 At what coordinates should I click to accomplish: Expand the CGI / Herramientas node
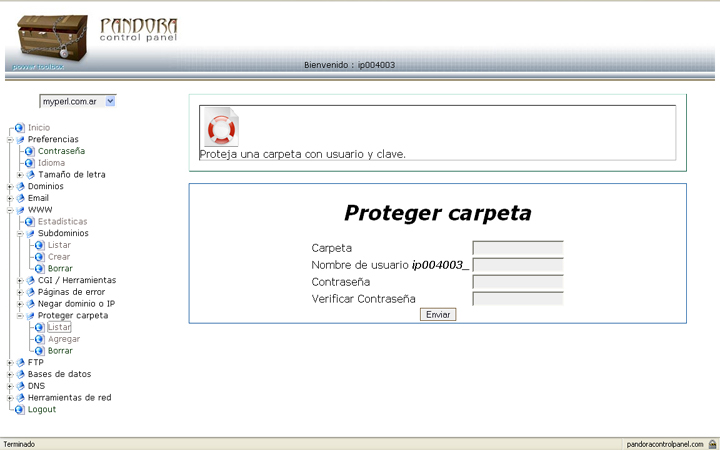pos(19,280)
